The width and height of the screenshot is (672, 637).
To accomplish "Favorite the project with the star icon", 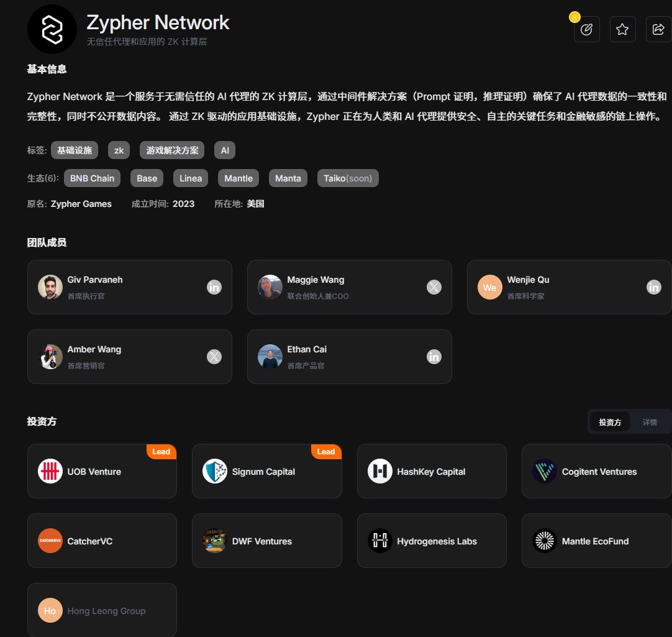I will click(622, 29).
